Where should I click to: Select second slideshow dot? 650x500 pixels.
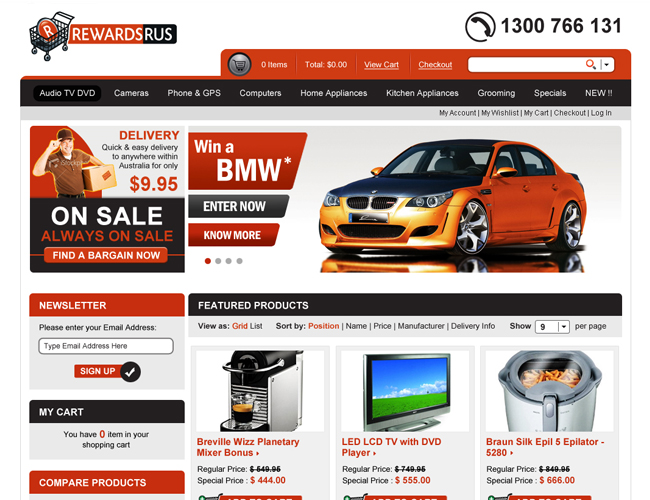click(x=218, y=261)
